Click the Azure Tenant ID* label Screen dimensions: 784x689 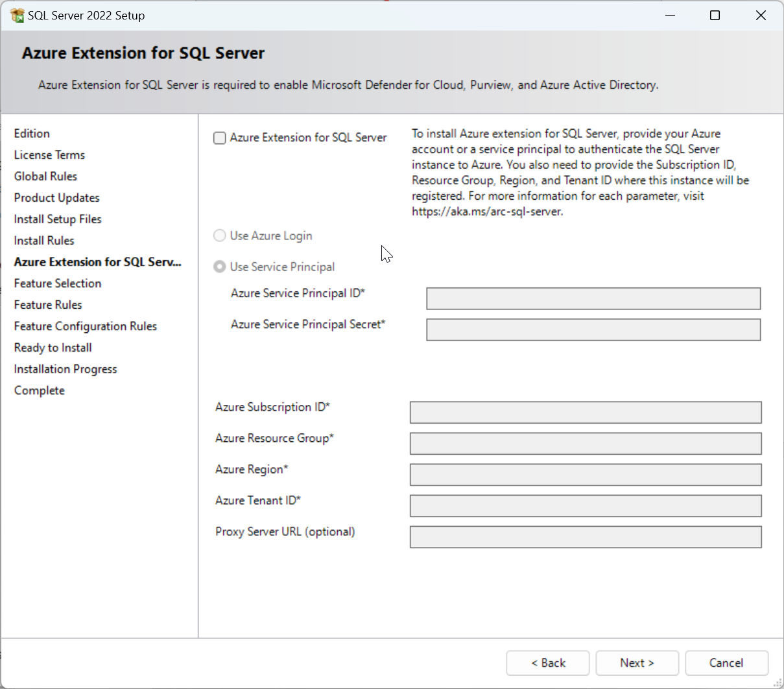point(258,500)
